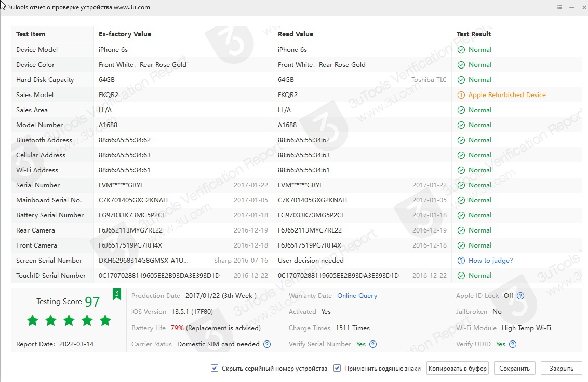Click the check icon in Wi-Fi Address row
Screen dimensions: 588x382
pyautogui.click(x=461, y=170)
